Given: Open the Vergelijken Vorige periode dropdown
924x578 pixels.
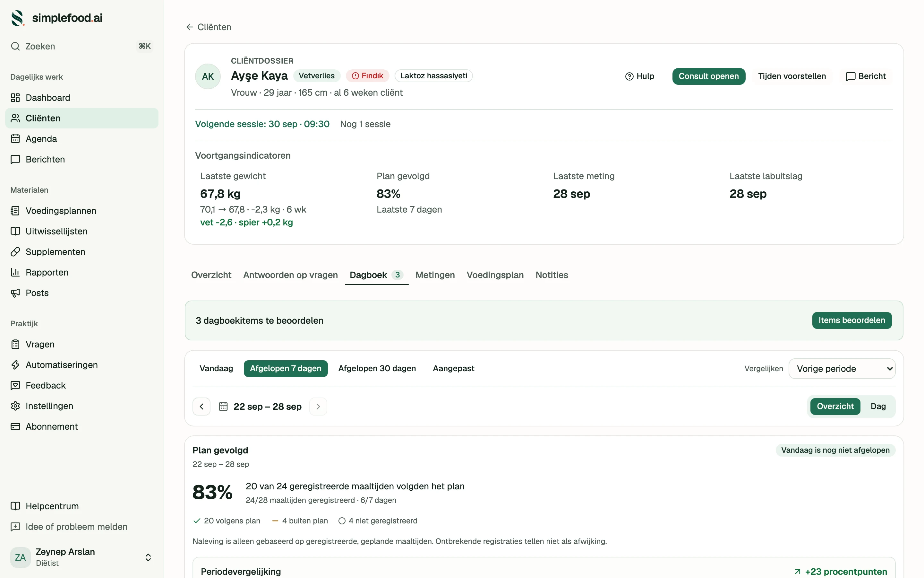Looking at the screenshot, I should (842, 369).
